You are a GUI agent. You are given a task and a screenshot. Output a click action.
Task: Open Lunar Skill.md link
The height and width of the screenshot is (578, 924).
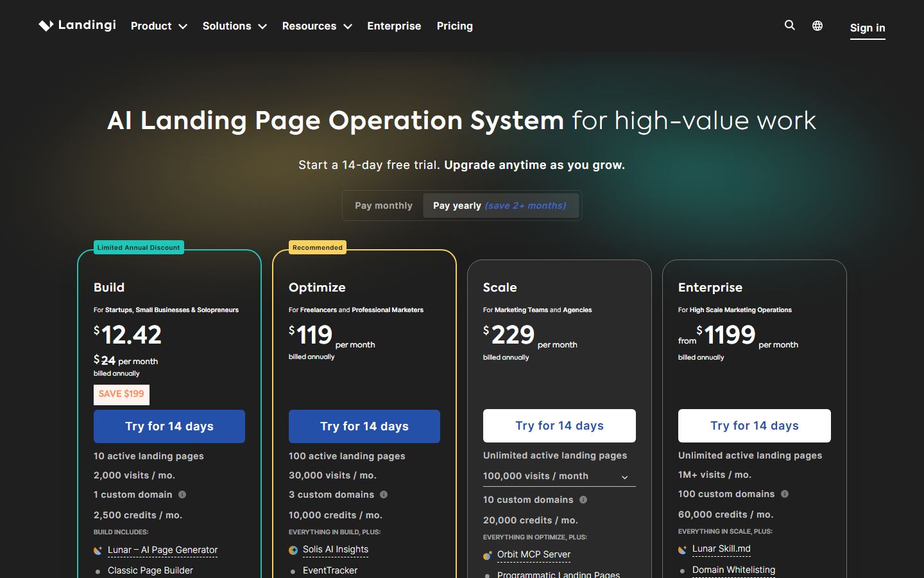tap(721, 548)
